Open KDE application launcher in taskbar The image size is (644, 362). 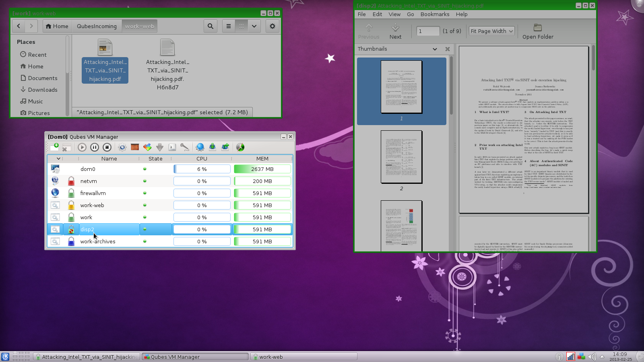tap(5, 356)
